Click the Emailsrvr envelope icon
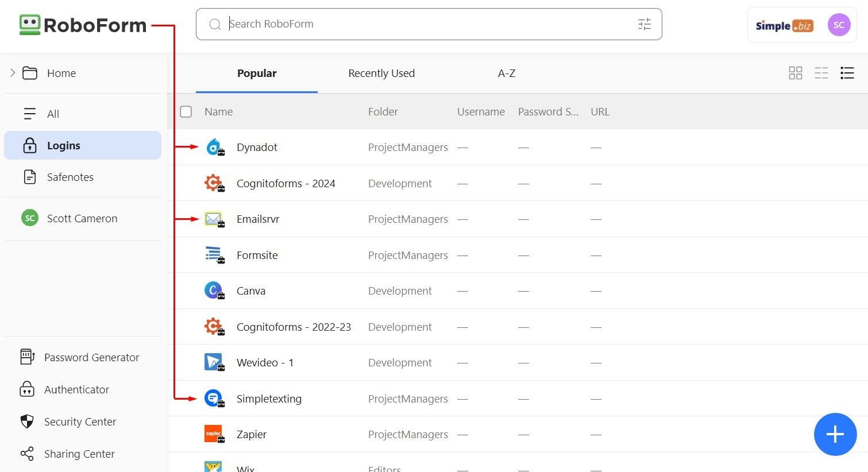 [214, 219]
